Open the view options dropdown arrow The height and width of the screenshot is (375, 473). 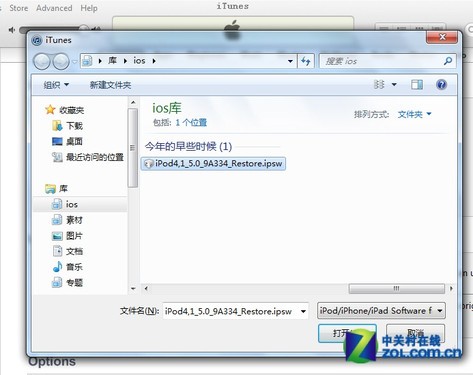pos(394,85)
